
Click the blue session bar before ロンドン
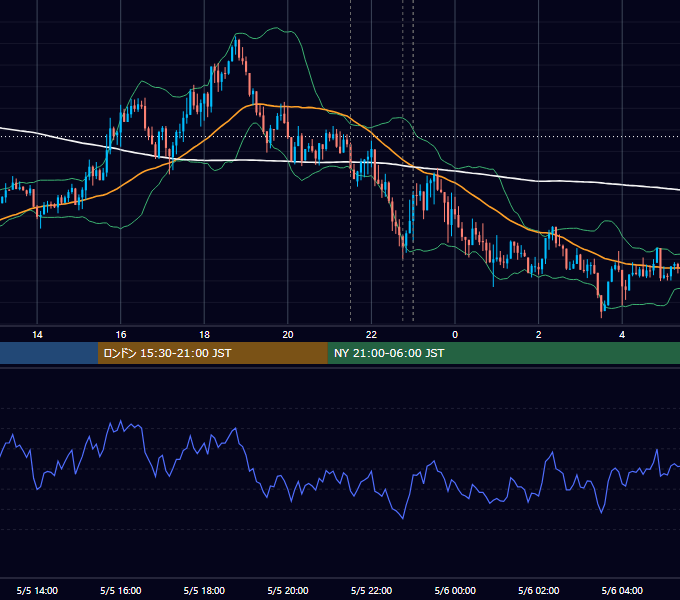[49, 353]
